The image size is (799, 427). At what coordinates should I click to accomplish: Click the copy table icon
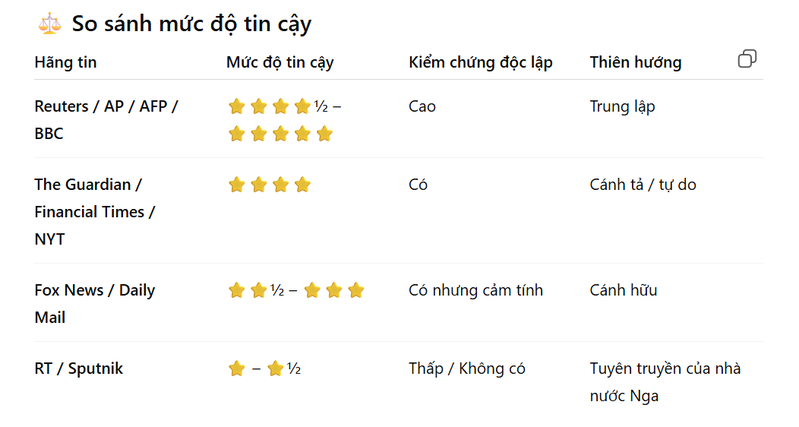click(x=747, y=60)
